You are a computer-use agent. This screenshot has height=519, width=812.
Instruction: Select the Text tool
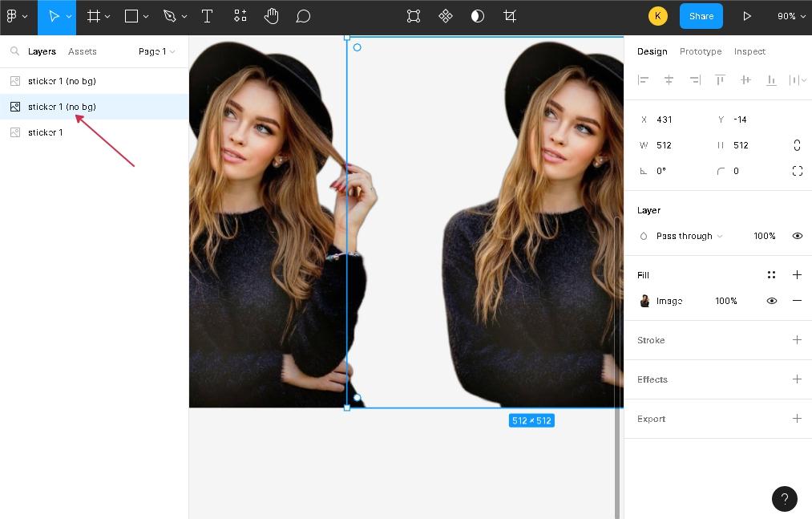pos(207,16)
